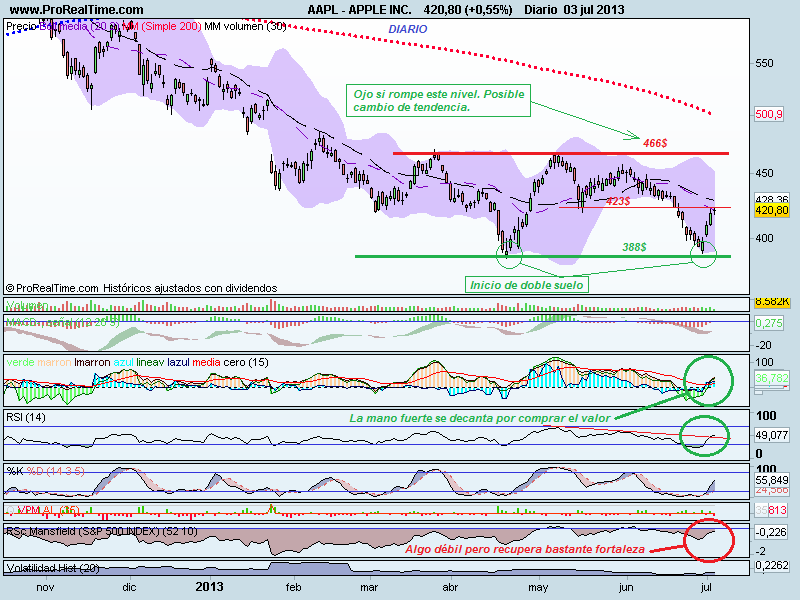The height and width of the screenshot is (600, 800).
Task: Select the 'La mano fuerte se decanta' note
Action: click(x=480, y=418)
